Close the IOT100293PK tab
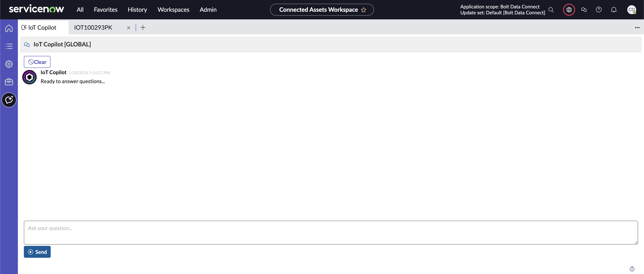Image resolution: width=644 pixels, height=274 pixels. (129, 28)
